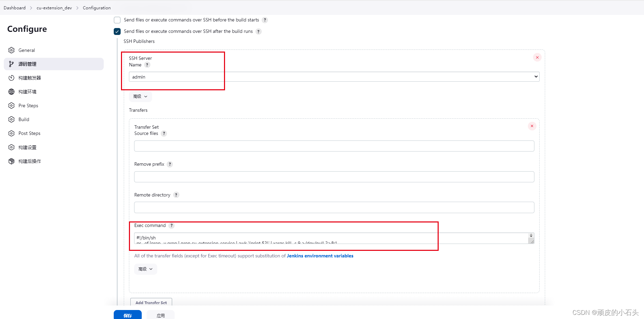Open help for SSH after build runs
644x319 pixels.
tap(259, 31)
